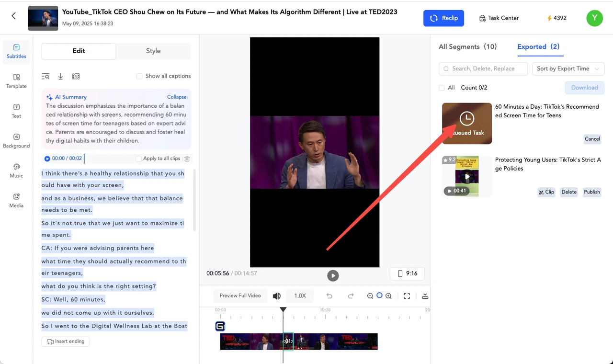This screenshot has width=613, height=364.
Task: Click the Reclip button
Action: point(443,18)
